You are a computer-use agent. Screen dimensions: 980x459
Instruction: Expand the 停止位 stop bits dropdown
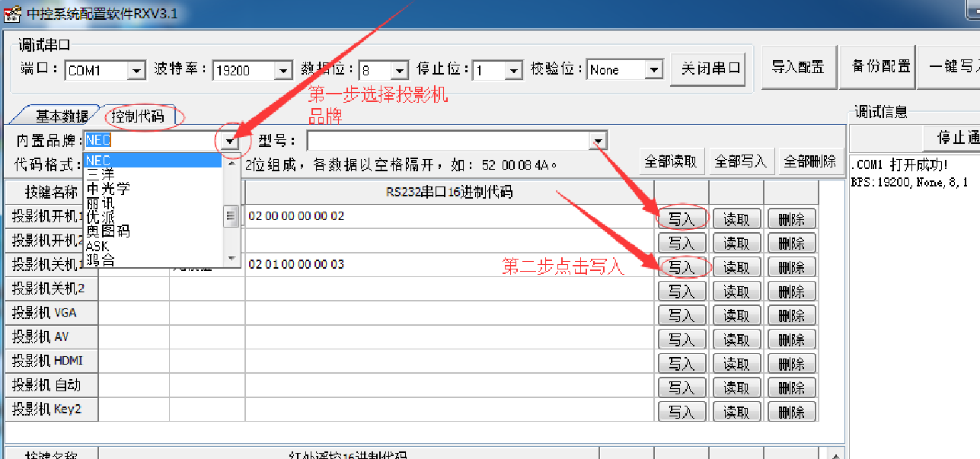click(x=514, y=71)
